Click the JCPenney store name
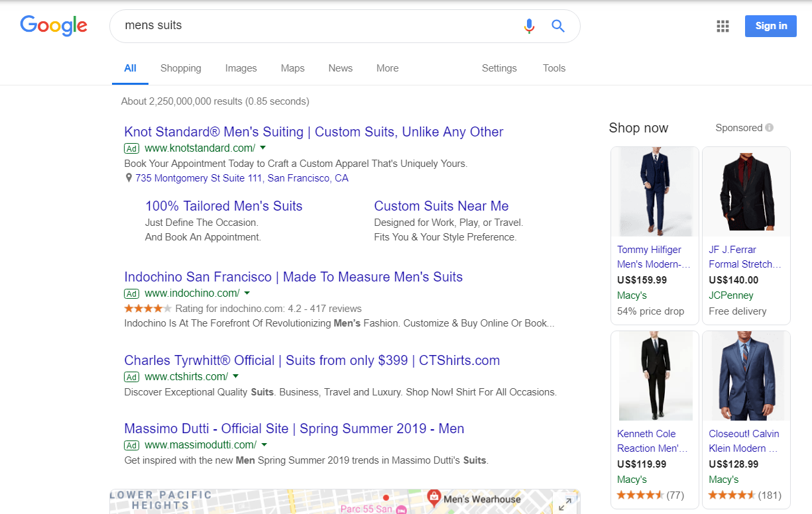 pyautogui.click(x=731, y=295)
